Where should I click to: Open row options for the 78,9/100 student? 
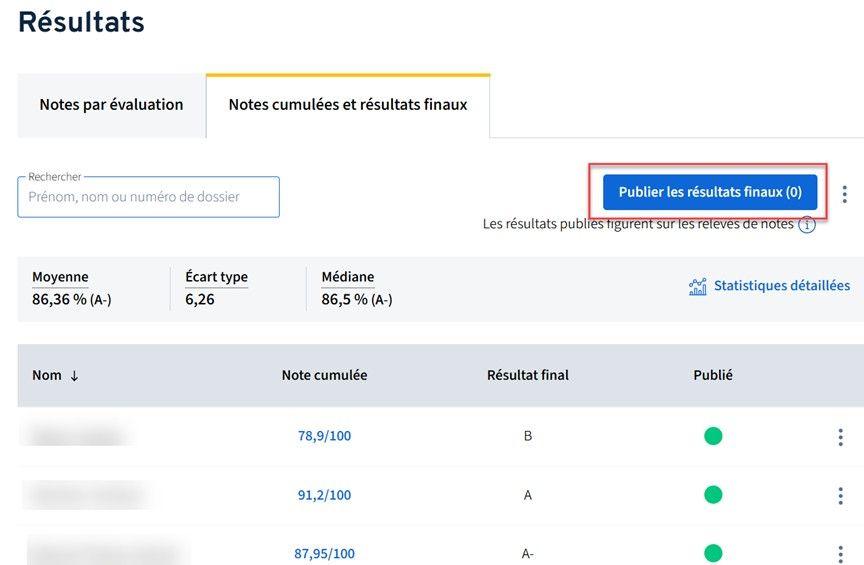click(840, 437)
